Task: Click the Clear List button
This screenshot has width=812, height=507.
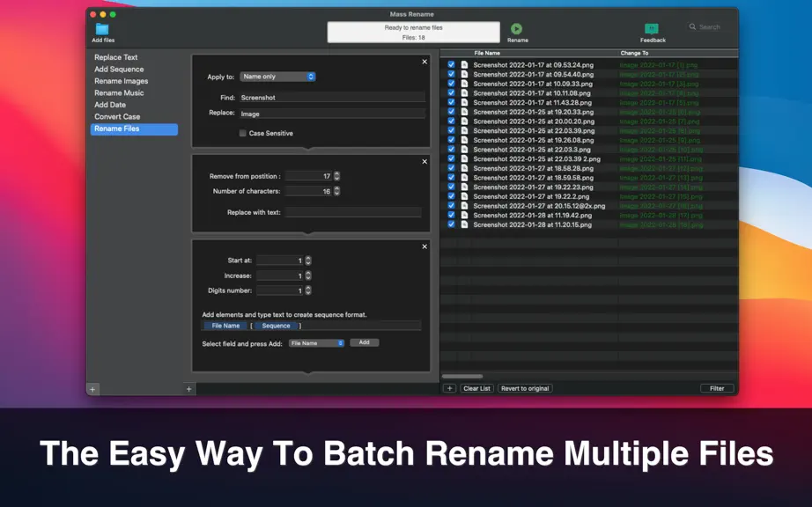Action: 476,388
